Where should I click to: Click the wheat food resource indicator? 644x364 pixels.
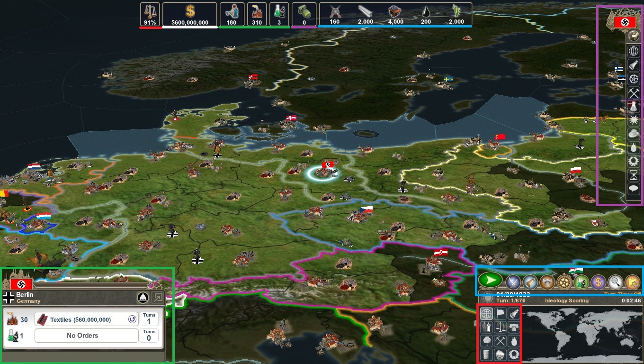pyautogui.click(x=456, y=15)
